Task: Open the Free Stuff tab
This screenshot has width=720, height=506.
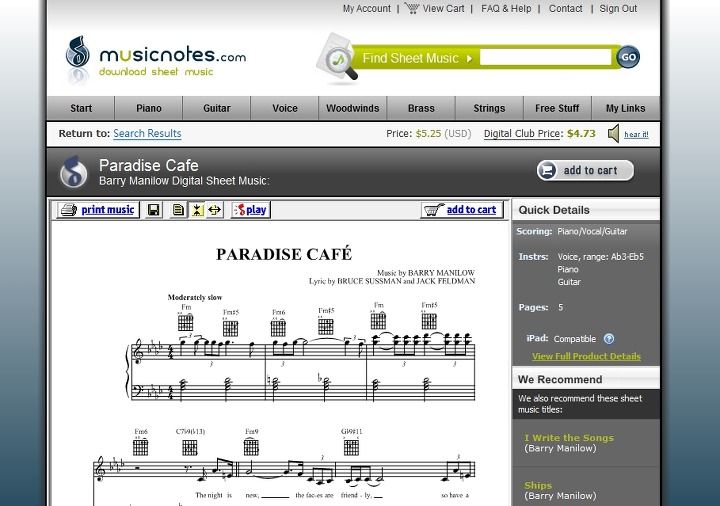Action: 557,108
